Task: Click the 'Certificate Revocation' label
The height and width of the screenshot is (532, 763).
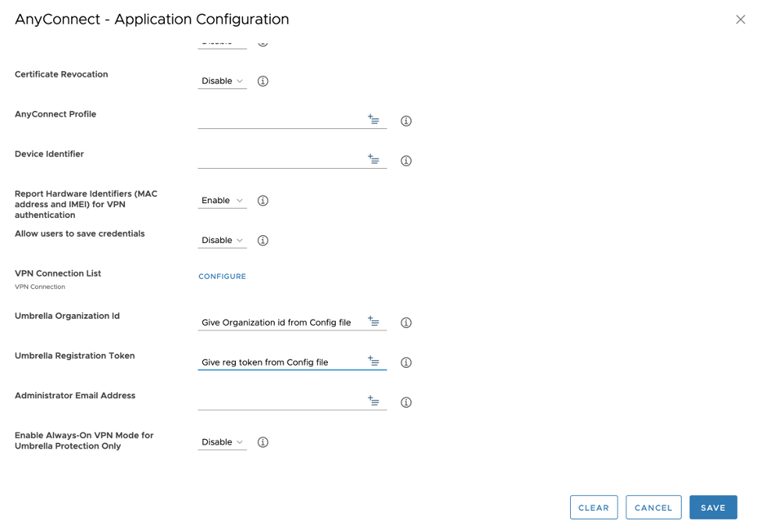Action: click(62, 74)
